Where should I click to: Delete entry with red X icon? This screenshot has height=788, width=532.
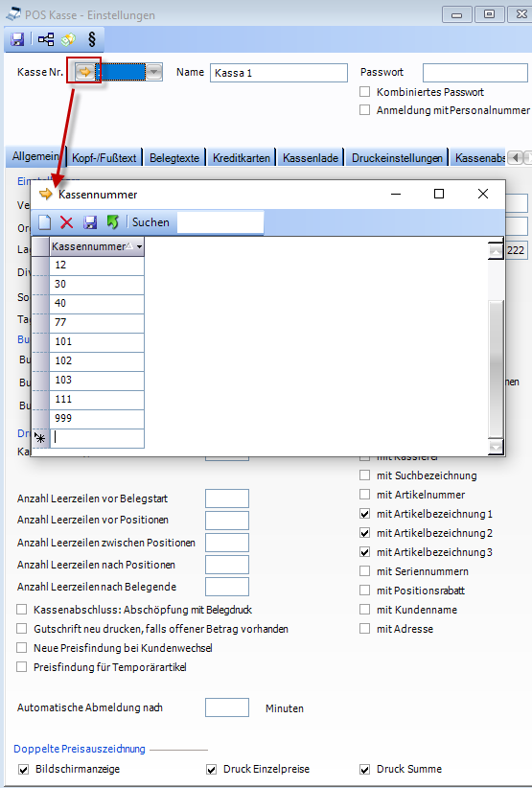point(67,222)
